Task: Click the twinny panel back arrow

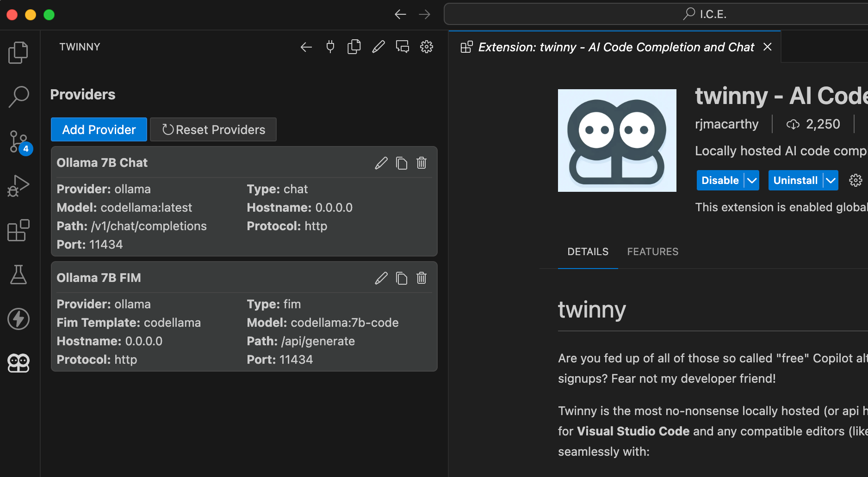Action: pos(306,47)
